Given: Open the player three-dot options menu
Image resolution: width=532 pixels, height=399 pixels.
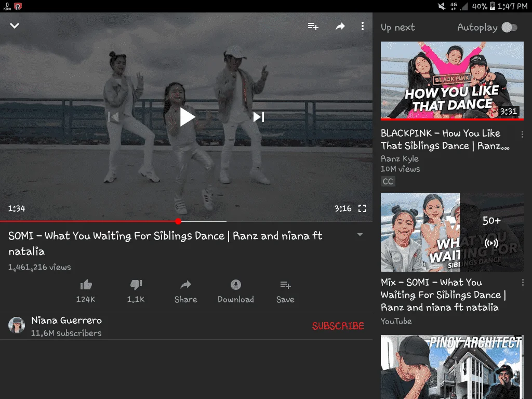Looking at the screenshot, I should (362, 26).
